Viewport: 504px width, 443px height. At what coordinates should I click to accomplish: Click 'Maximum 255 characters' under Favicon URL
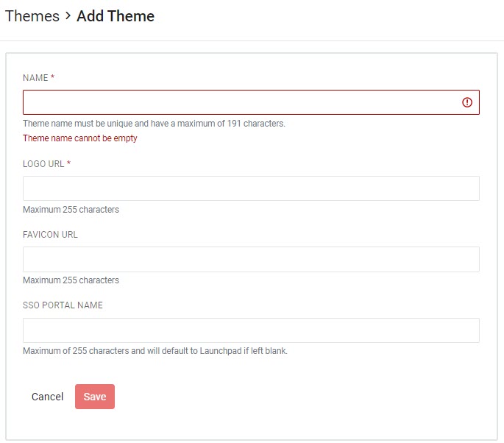point(71,280)
